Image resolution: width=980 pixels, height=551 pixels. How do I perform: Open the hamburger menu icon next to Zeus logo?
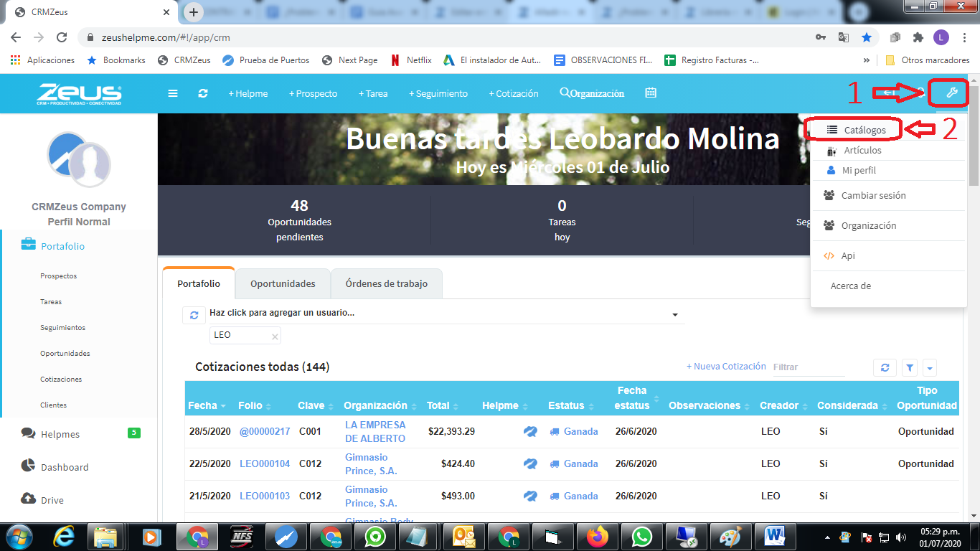[173, 93]
